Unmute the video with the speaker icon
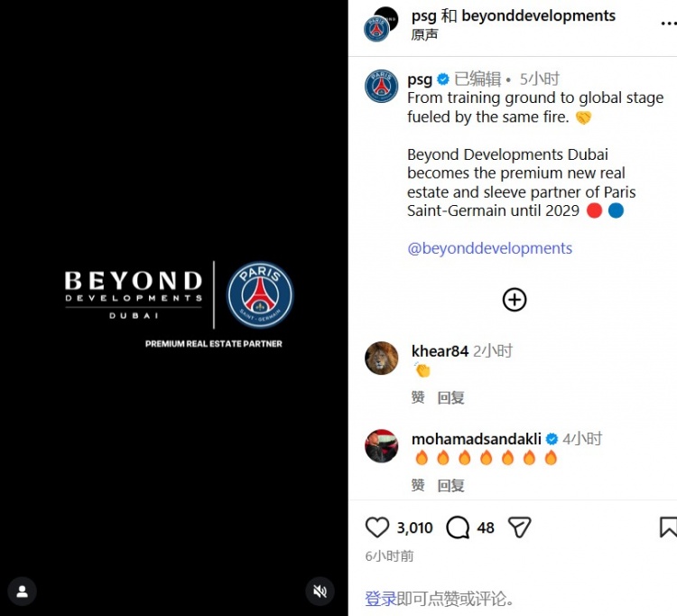The height and width of the screenshot is (616, 677). pyautogui.click(x=320, y=592)
